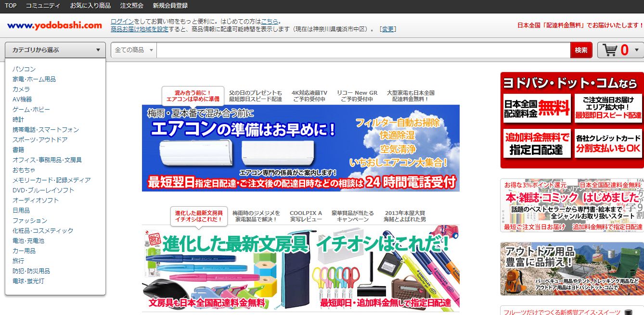Open コミュニティ in the top bar
Viewport: 644px width, 315px height.
43,6
